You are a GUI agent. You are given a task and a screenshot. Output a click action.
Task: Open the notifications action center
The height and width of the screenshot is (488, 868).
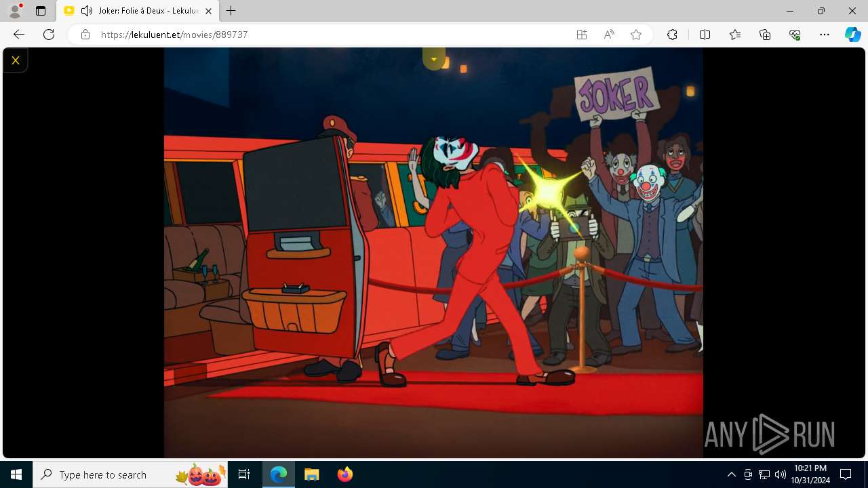coord(846,474)
